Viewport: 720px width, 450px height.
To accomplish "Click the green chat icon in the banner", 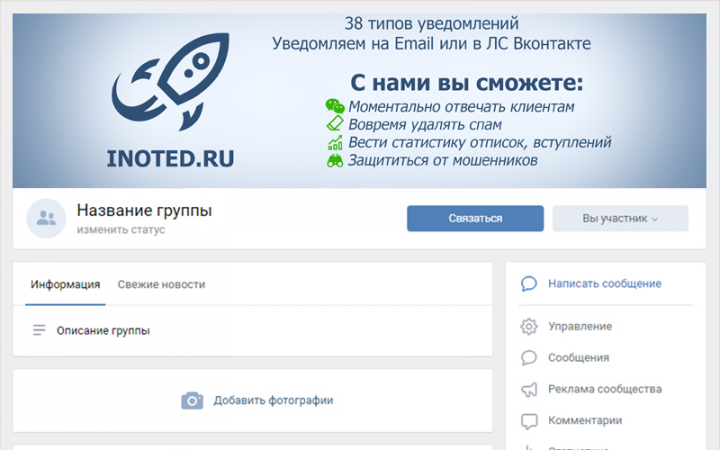I will 335,106.
